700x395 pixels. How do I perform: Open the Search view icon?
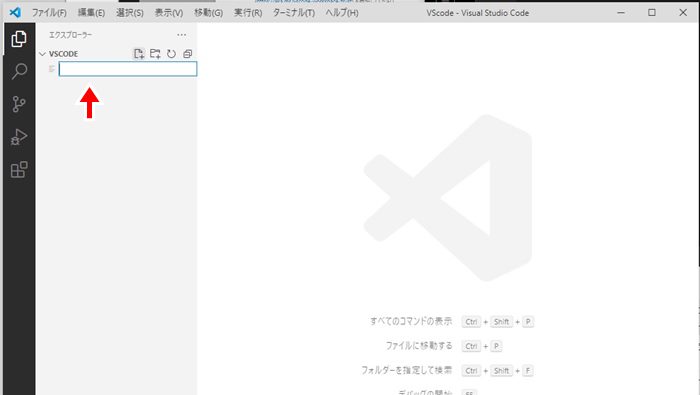point(19,71)
